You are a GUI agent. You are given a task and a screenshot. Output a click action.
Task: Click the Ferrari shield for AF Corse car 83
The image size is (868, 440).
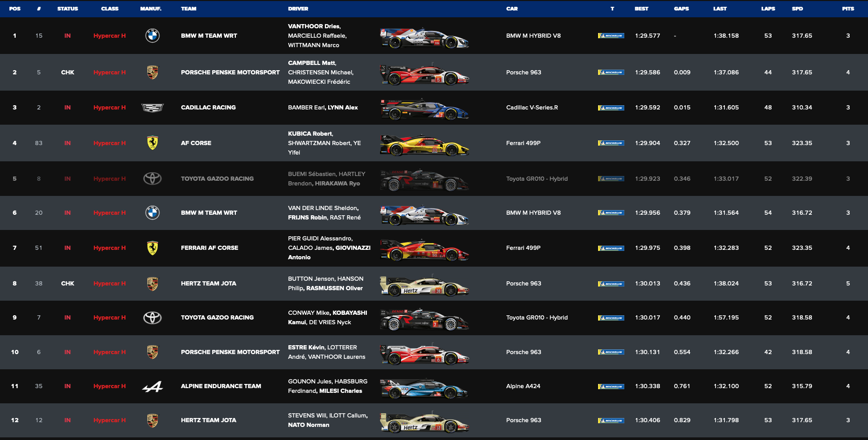(x=153, y=143)
